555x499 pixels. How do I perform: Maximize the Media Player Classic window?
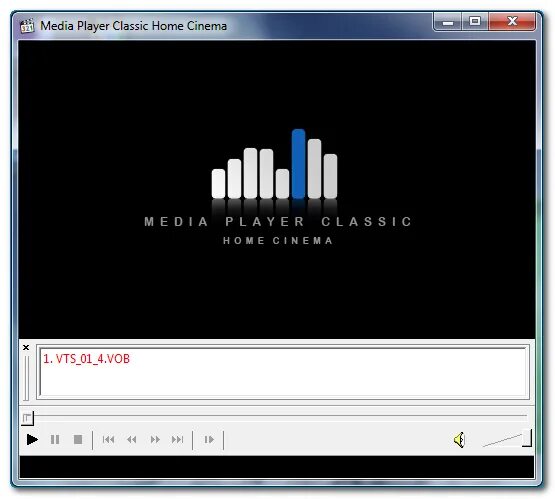[475, 22]
